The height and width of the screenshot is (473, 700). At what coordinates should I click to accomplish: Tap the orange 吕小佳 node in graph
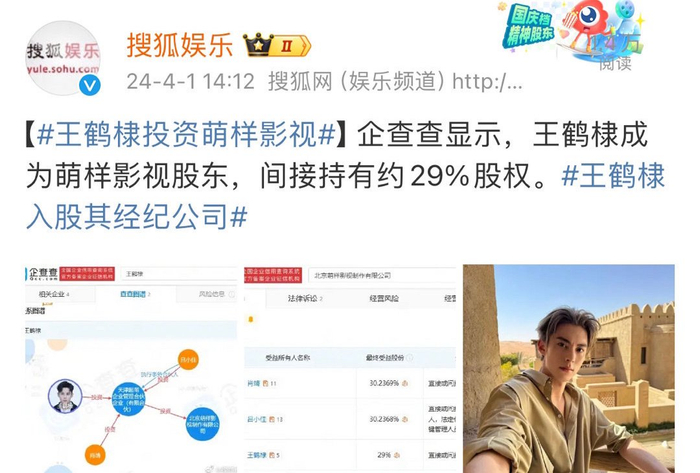[x=188, y=360]
